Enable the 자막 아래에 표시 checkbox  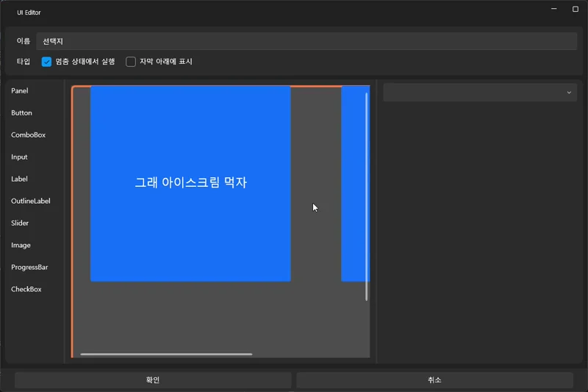click(x=131, y=62)
